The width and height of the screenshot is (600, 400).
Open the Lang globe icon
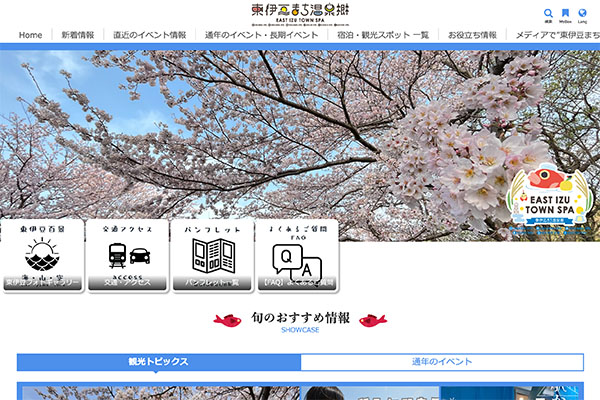[x=582, y=13]
